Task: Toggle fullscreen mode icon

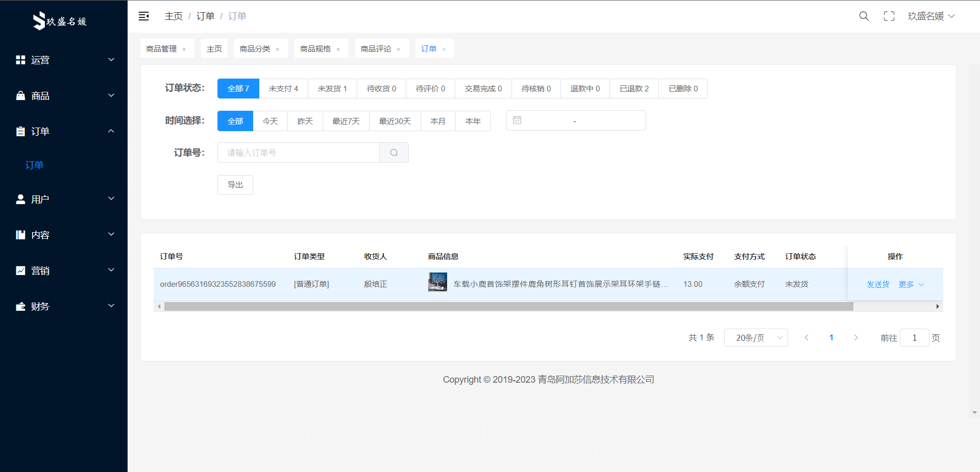Action: (x=889, y=16)
